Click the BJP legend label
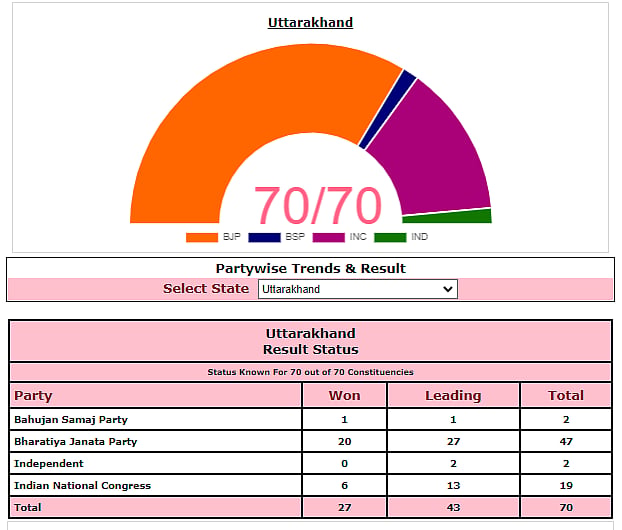 pos(232,237)
